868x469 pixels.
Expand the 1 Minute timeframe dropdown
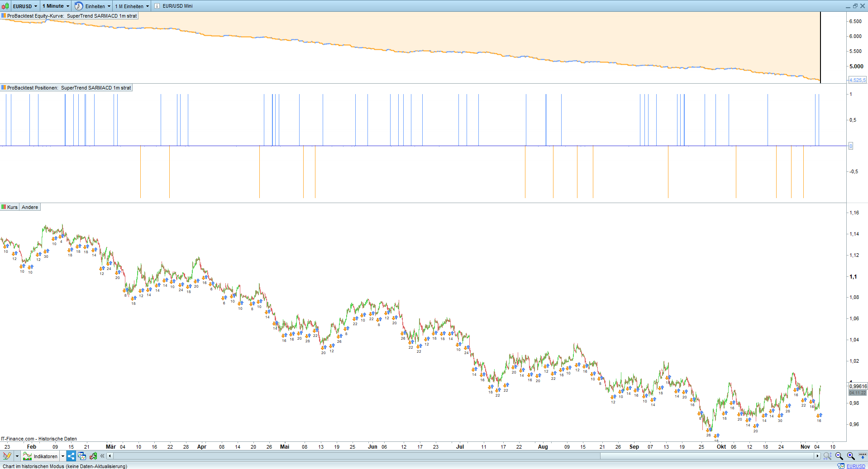click(68, 6)
